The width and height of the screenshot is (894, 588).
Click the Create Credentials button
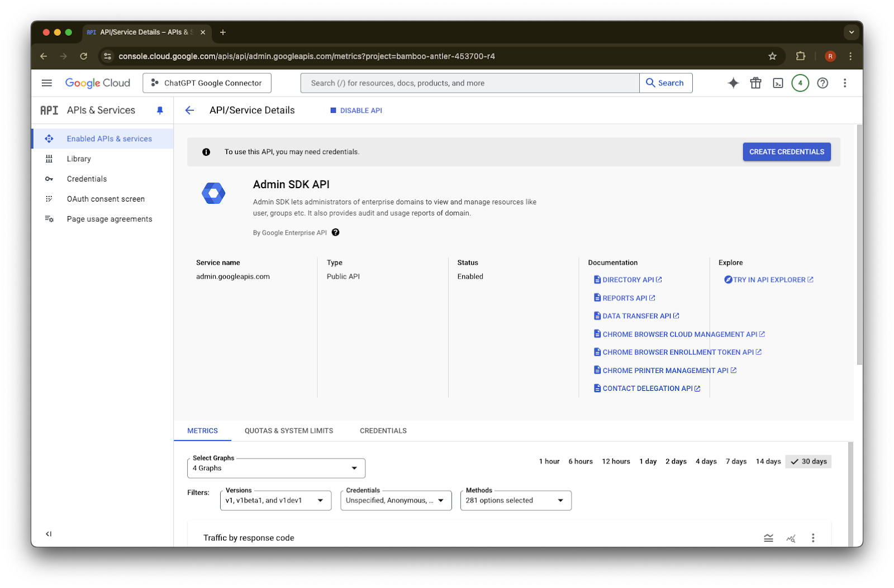(787, 152)
